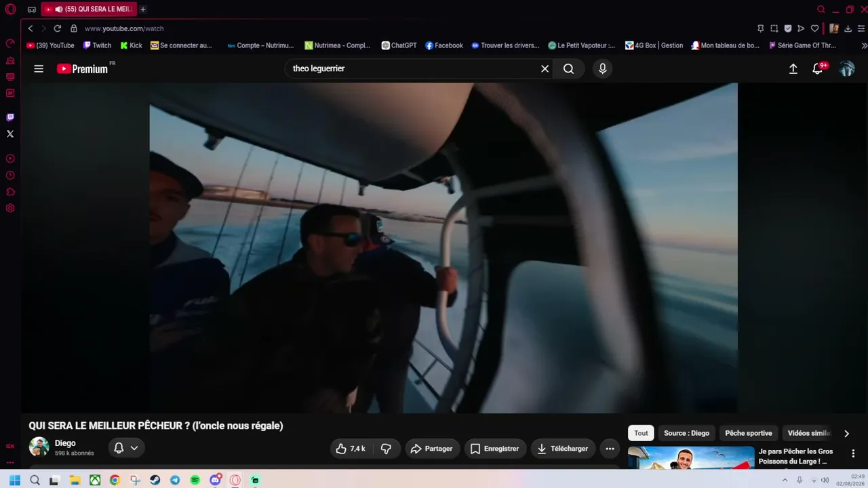Open sidebar settings gear icon

tap(10, 208)
